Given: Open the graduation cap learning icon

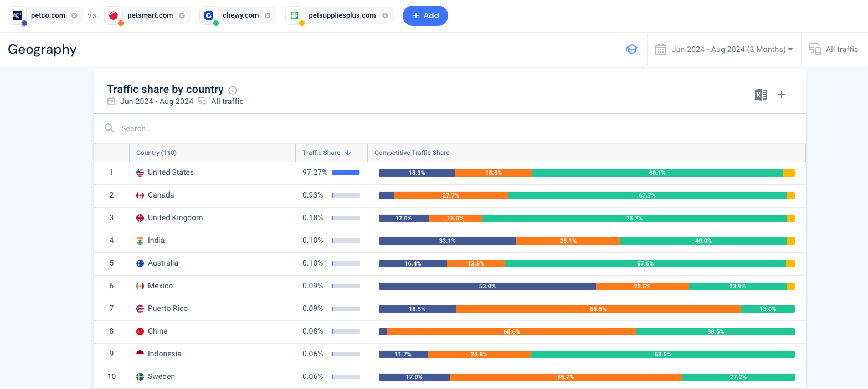Looking at the screenshot, I should click(x=631, y=49).
